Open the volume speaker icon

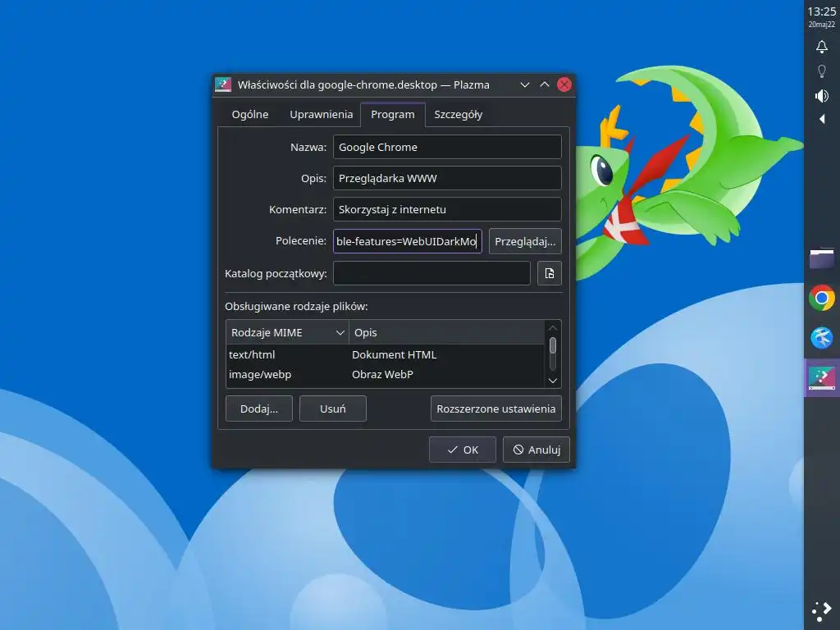[822, 96]
